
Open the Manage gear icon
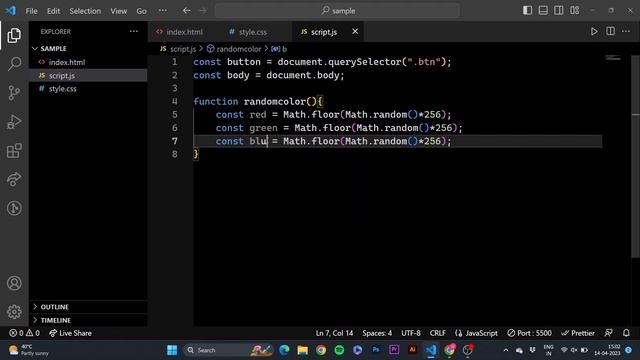point(14,311)
